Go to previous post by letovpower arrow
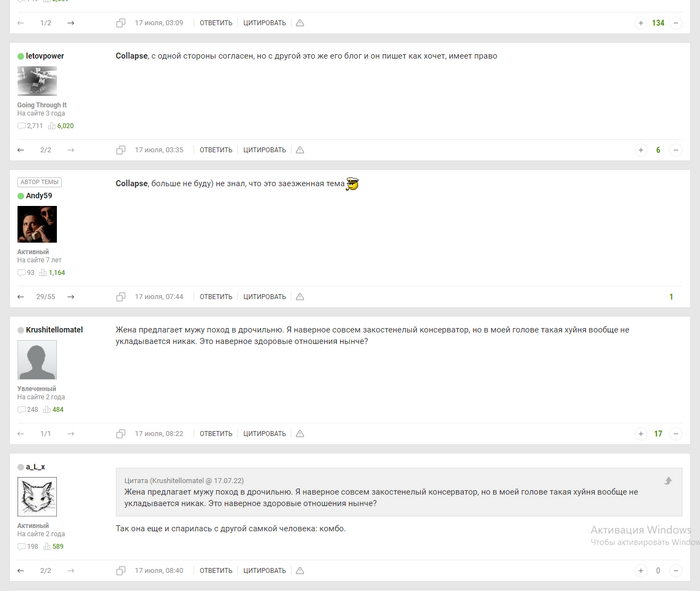700x591 pixels. tap(21, 150)
